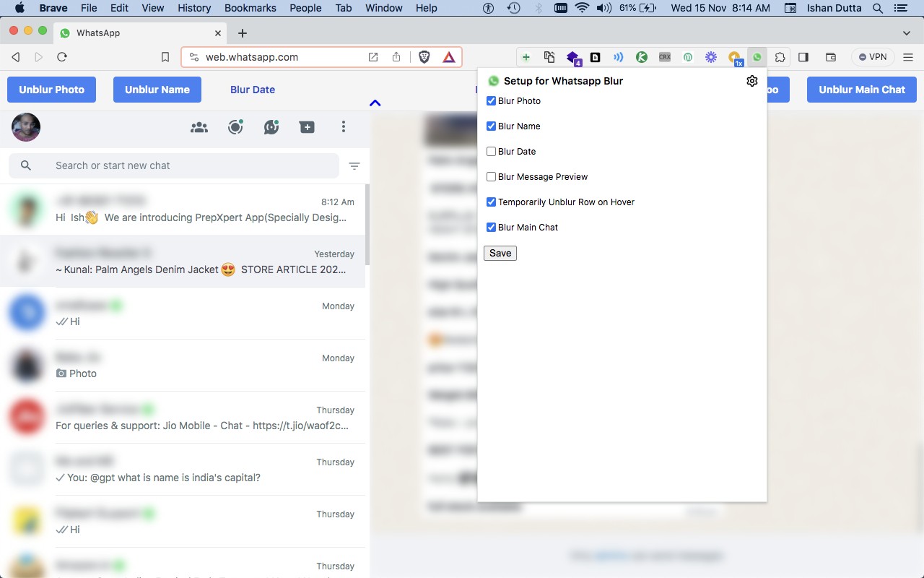Open your WhatsApp profile photo
Screen dimensions: 924x578
point(26,127)
